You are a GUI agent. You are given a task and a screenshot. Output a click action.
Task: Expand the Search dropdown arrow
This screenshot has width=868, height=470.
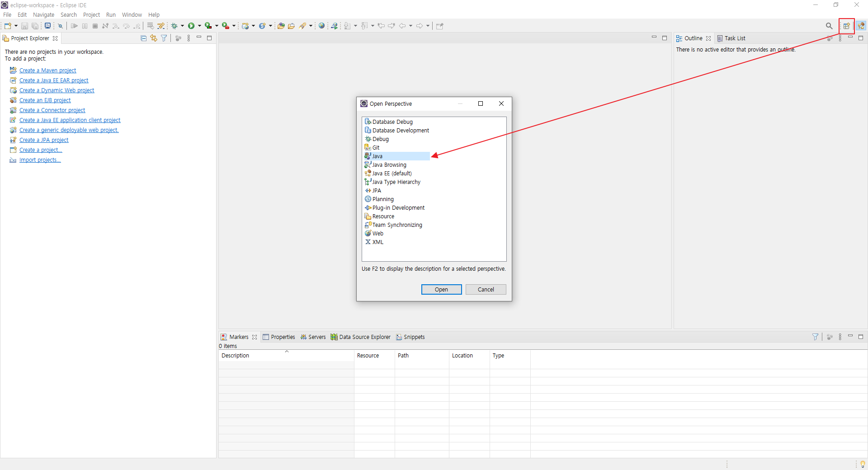[311, 26]
